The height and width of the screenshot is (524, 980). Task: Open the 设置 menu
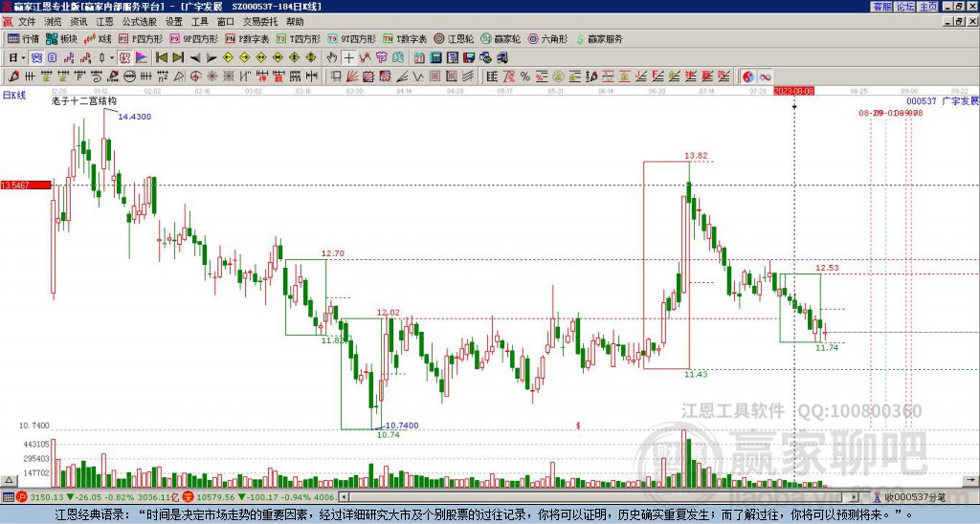tap(174, 22)
